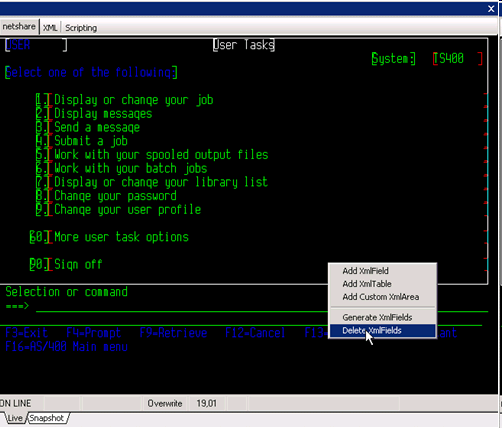Close the window with the X button

point(491,9)
